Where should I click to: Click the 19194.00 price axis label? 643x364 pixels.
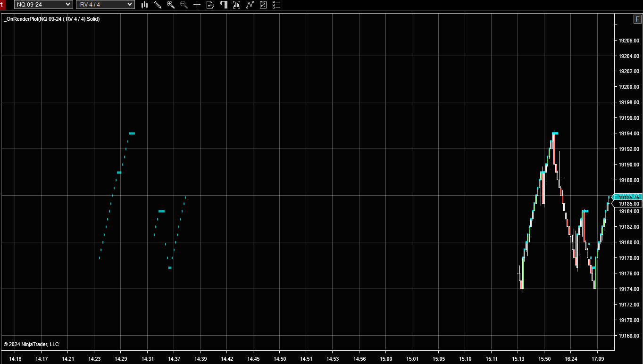click(x=629, y=133)
